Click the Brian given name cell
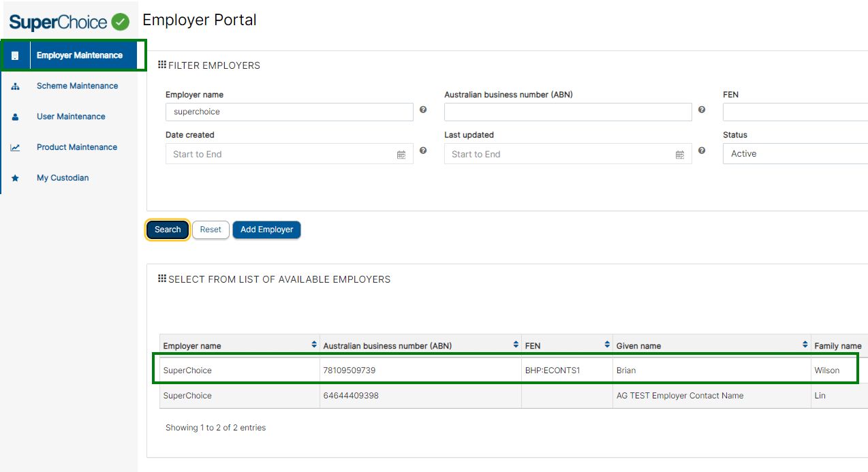Screen dimensions: 868x472 point(712,371)
